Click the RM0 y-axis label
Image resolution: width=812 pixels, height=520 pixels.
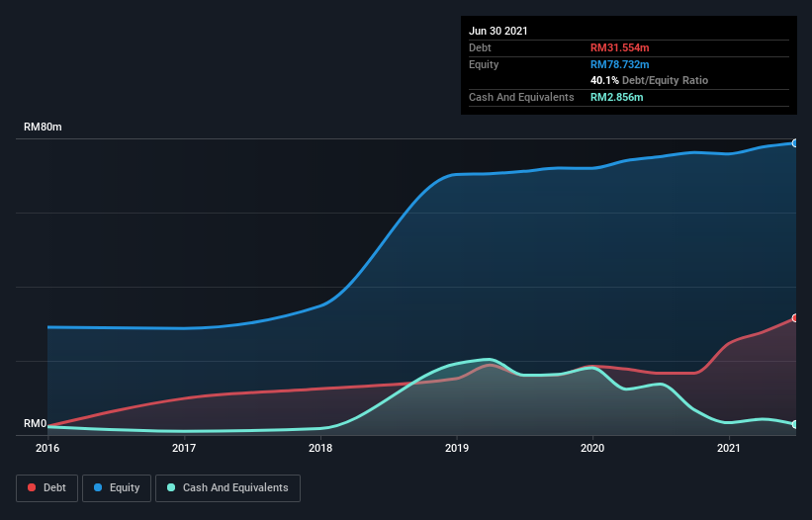click(x=36, y=424)
